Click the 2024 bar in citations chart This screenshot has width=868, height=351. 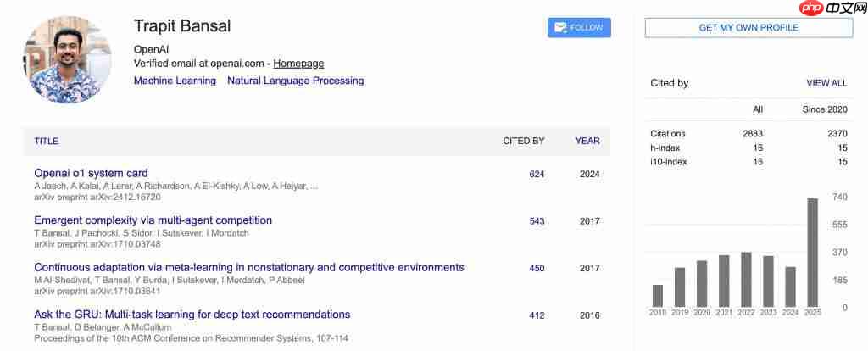click(x=790, y=287)
